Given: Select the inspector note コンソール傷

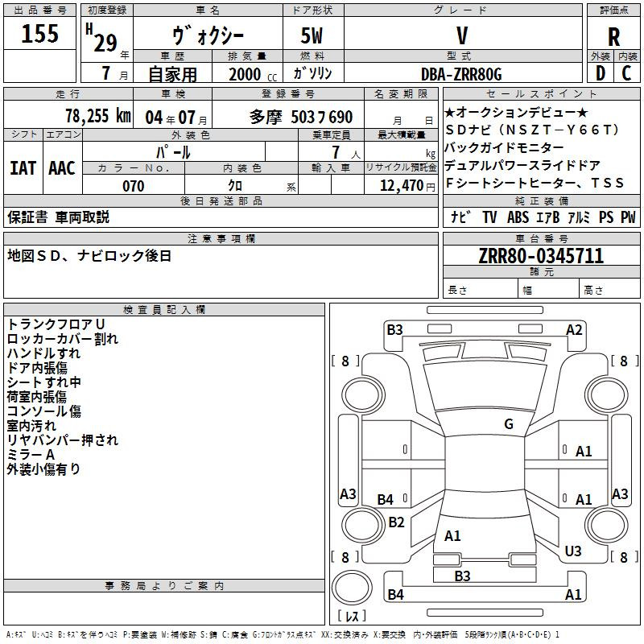Looking at the screenshot, I should tap(44, 411).
